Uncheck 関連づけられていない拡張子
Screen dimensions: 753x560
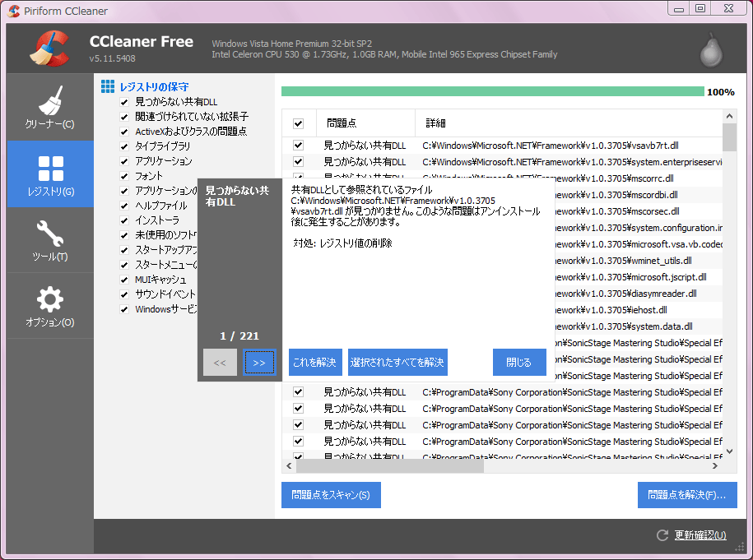click(124, 117)
